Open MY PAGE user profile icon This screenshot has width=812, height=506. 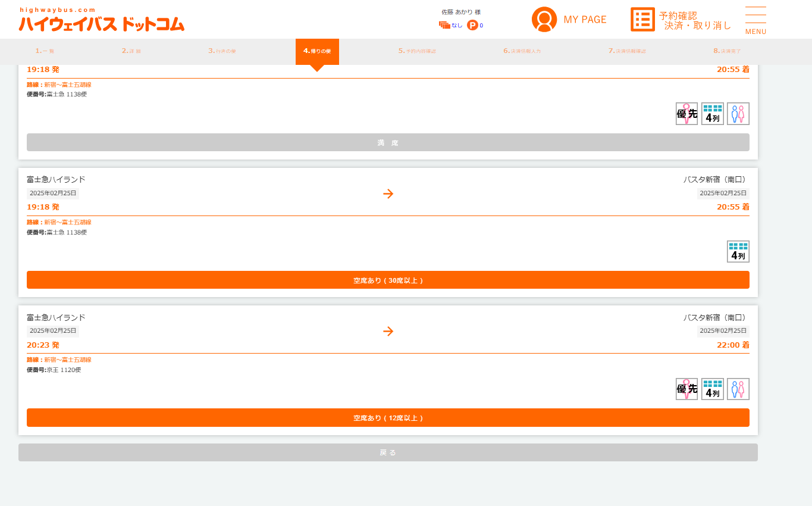[544, 20]
